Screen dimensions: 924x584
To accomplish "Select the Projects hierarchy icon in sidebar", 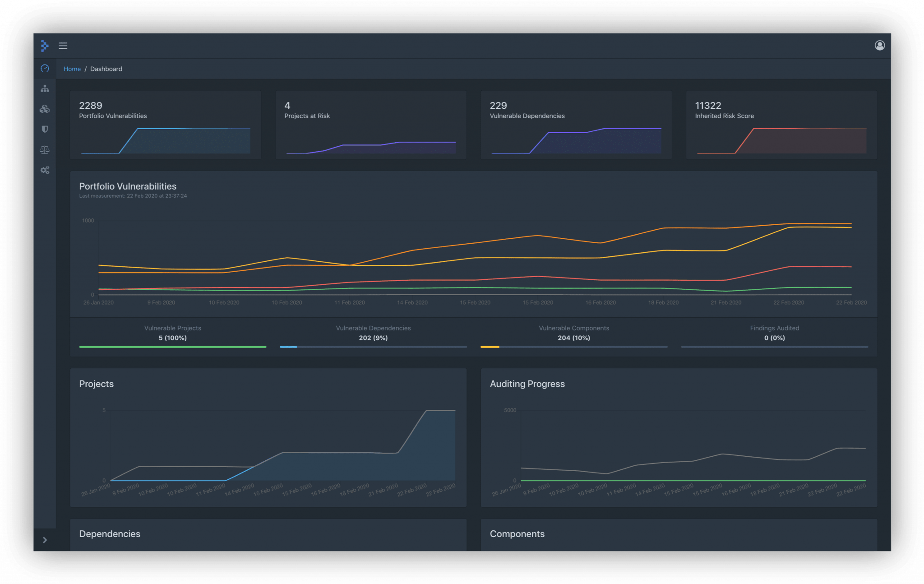I will click(45, 88).
